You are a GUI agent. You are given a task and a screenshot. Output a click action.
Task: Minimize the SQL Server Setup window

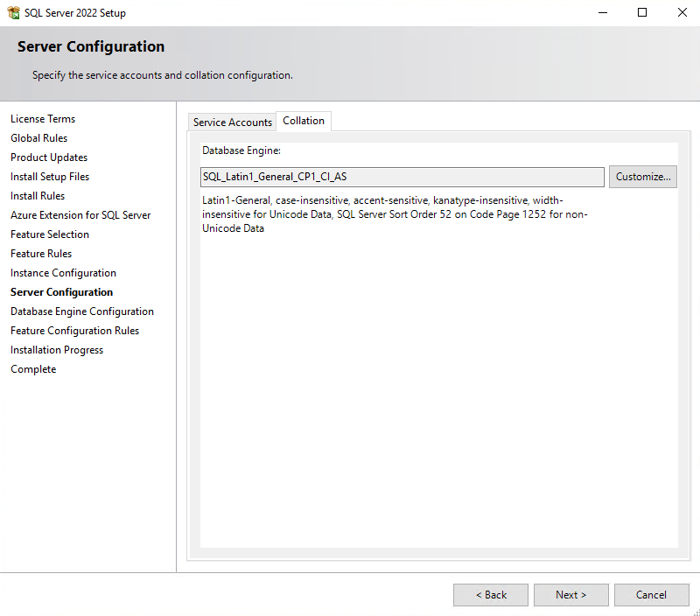coord(602,13)
